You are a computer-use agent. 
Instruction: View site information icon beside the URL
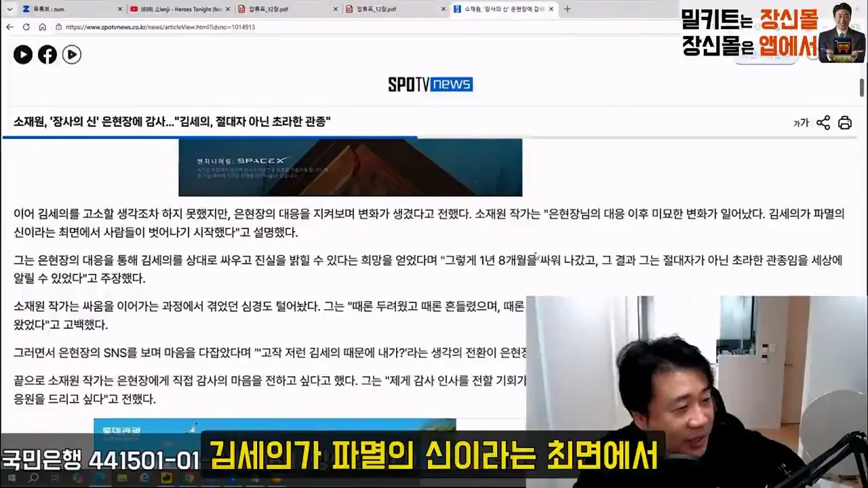(59, 27)
